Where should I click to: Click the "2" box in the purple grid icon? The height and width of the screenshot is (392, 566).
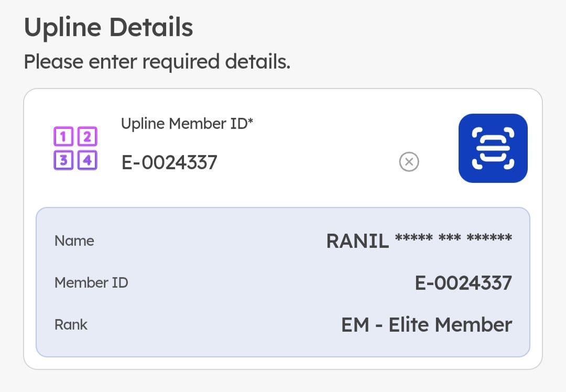(x=87, y=137)
